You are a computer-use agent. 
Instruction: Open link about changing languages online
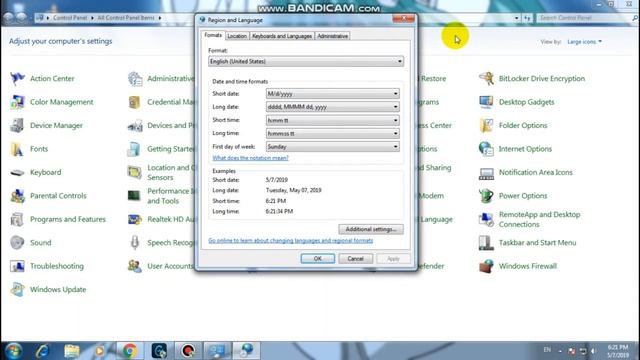(290, 240)
